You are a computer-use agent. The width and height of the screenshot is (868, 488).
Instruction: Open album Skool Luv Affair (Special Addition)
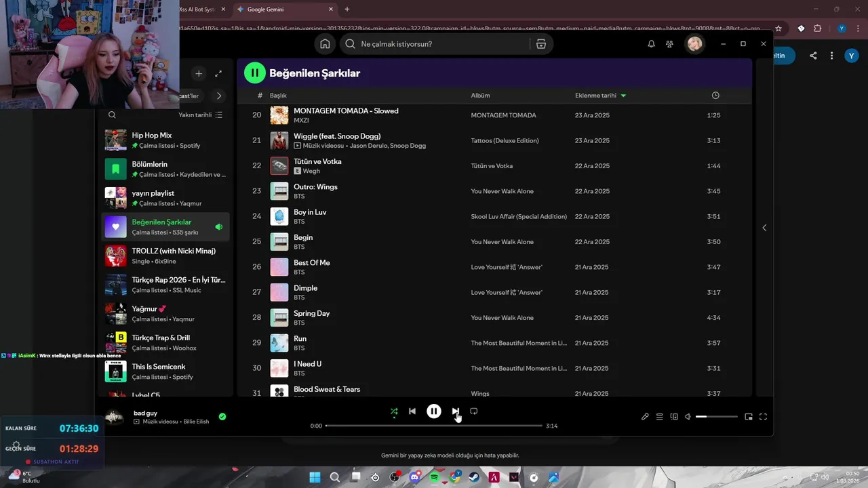click(x=519, y=217)
